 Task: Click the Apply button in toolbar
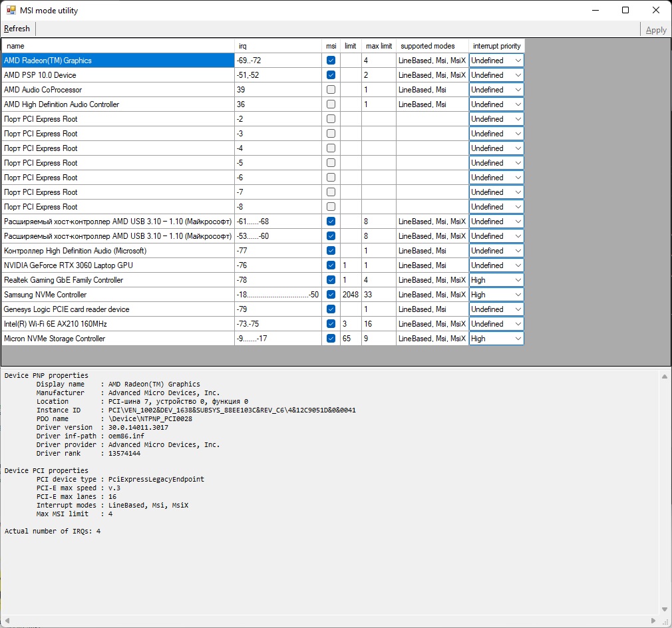point(656,30)
